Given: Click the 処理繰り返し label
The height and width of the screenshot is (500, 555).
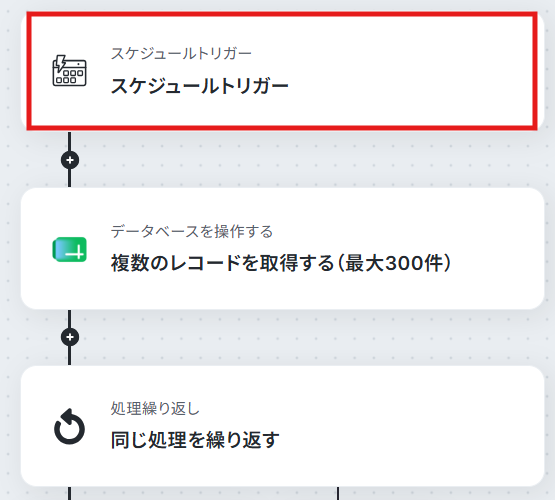Looking at the screenshot, I should click(155, 408).
